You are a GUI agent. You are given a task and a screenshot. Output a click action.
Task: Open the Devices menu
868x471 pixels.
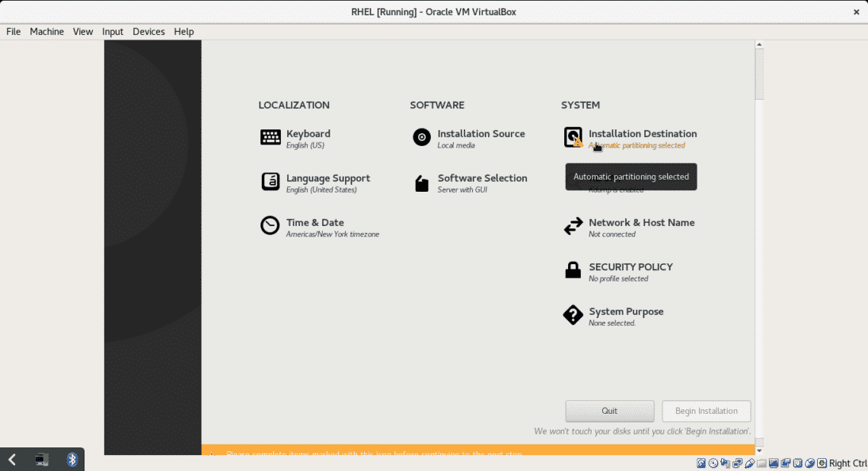click(x=148, y=31)
